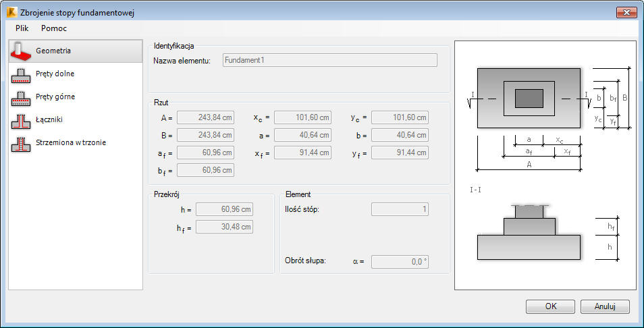
Task: Click the a field 40,64 cm
Action: 302,135
